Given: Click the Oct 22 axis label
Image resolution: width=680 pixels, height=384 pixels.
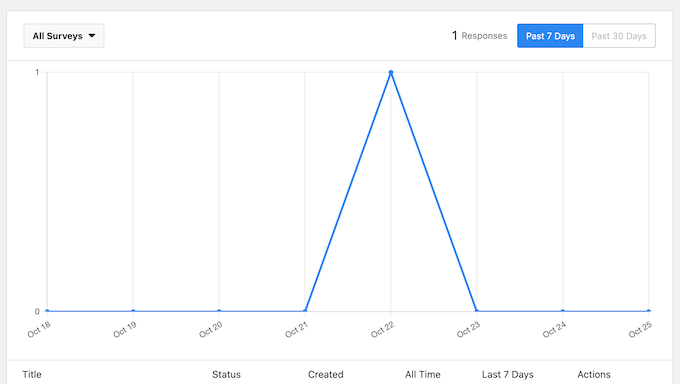Looking at the screenshot, I should click(382, 330).
